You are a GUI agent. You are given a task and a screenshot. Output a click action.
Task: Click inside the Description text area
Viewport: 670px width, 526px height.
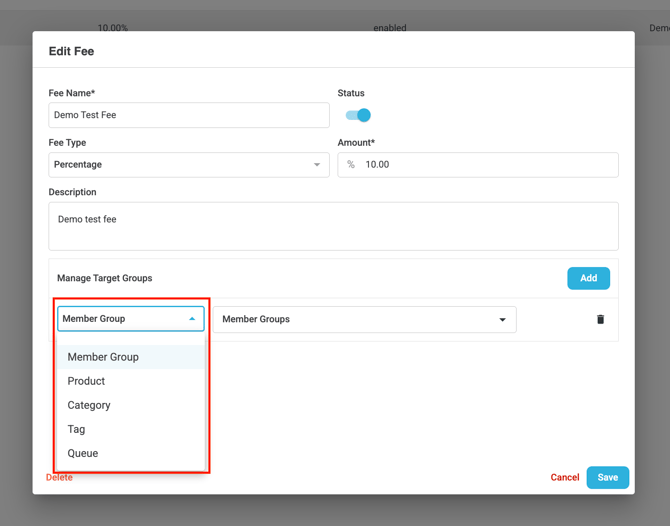(333, 227)
